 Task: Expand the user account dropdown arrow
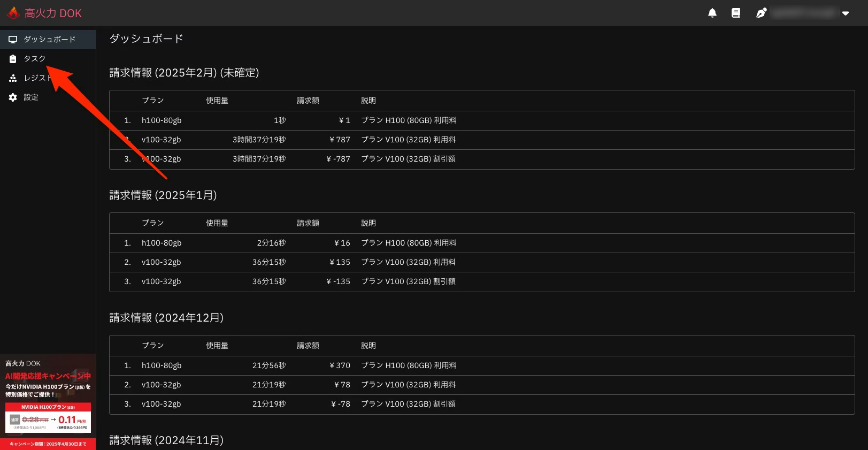click(846, 13)
